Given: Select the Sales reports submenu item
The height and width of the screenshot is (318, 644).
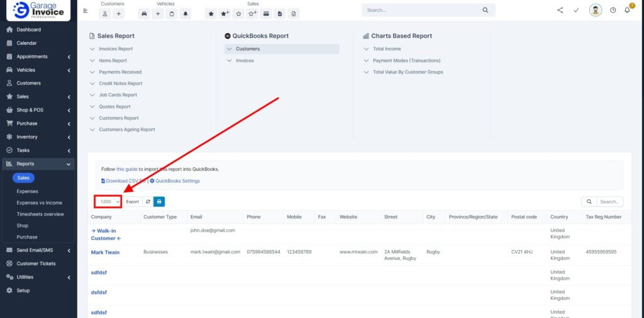Looking at the screenshot, I should pyautogui.click(x=23, y=178).
